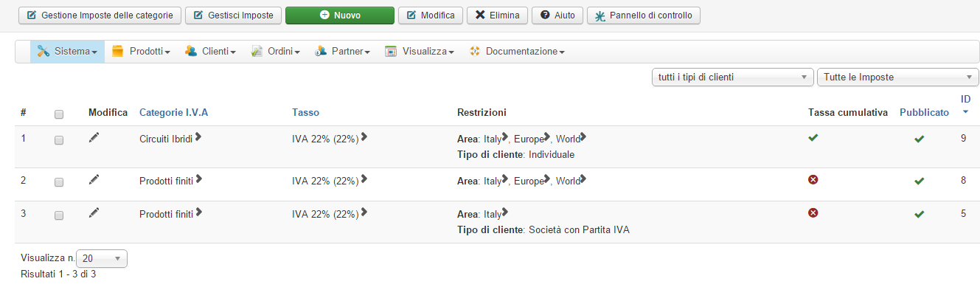Image resolution: width=980 pixels, height=287 pixels.
Task: Select checkbox for row 2 Prodotti finiti
Action: tap(59, 182)
